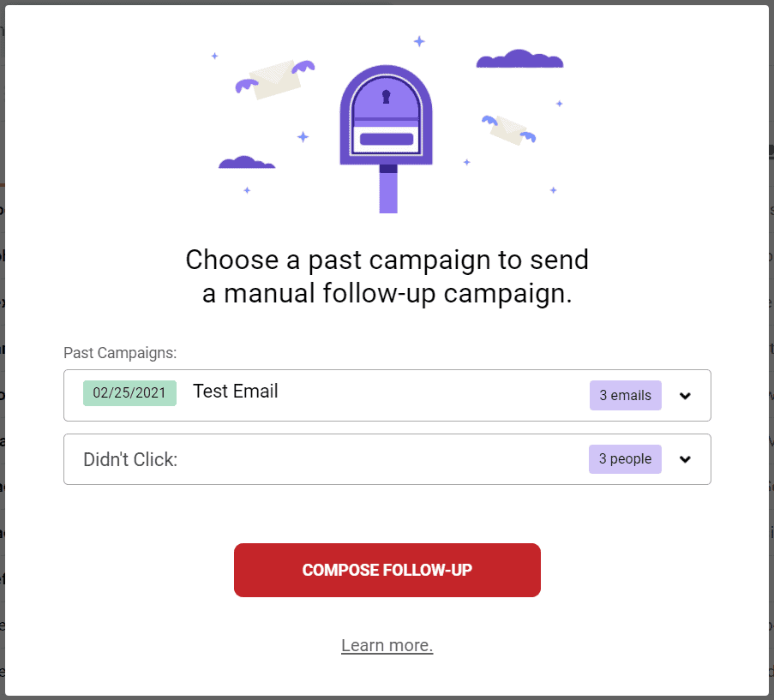Click the winged envelope right of mailbox
This screenshot has height=700, width=774.
click(x=509, y=129)
